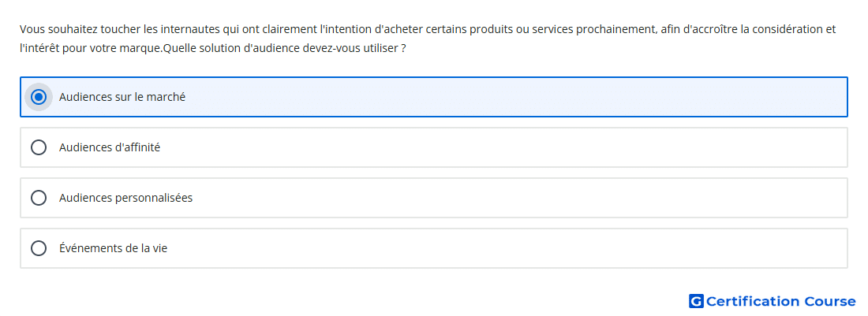Choose the 'Audiences personnalisées' radio button
The width and height of the screenshot is (868, 316).
coord(38,198)
